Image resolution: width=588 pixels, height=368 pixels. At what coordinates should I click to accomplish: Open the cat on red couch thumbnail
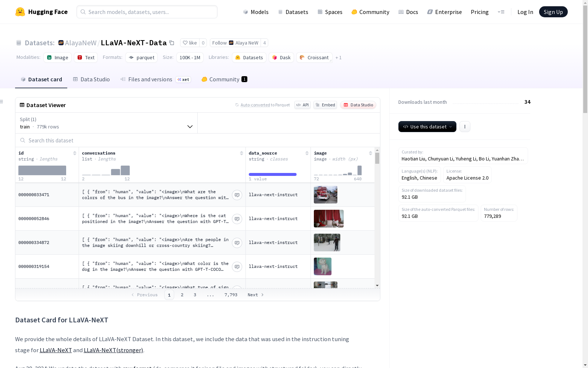click(329, 219)
